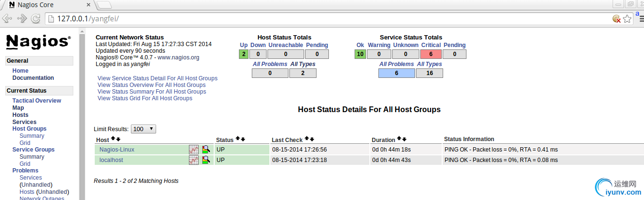Screen dimensions: 644x200
Task: Sort Status column descending arrow
Action: tap(243, 139)
